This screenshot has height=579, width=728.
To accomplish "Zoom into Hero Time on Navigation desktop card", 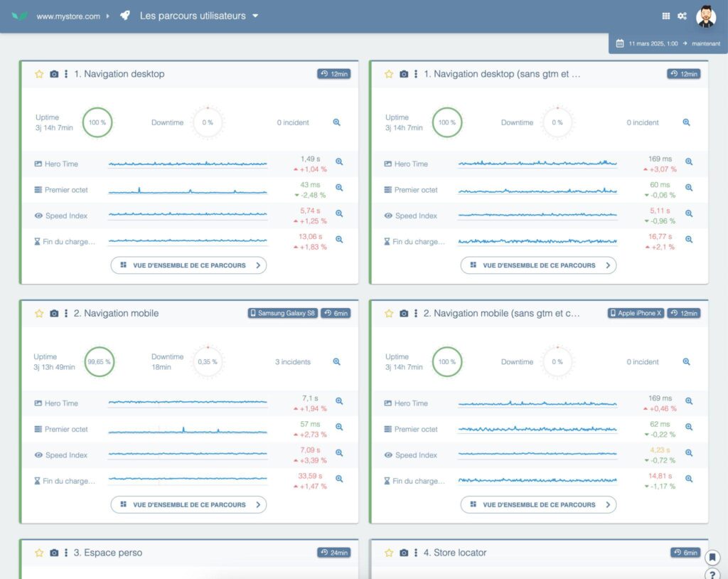I will (339, 162).
